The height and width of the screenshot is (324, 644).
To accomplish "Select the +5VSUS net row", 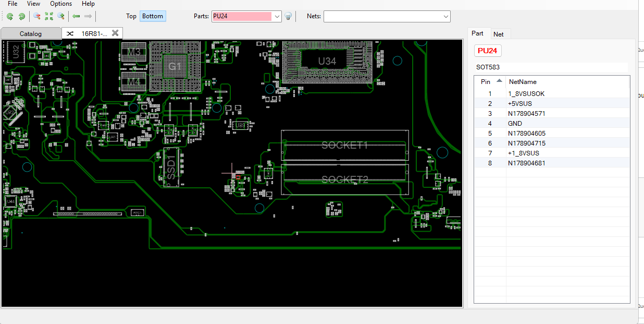I will (520, 104).
